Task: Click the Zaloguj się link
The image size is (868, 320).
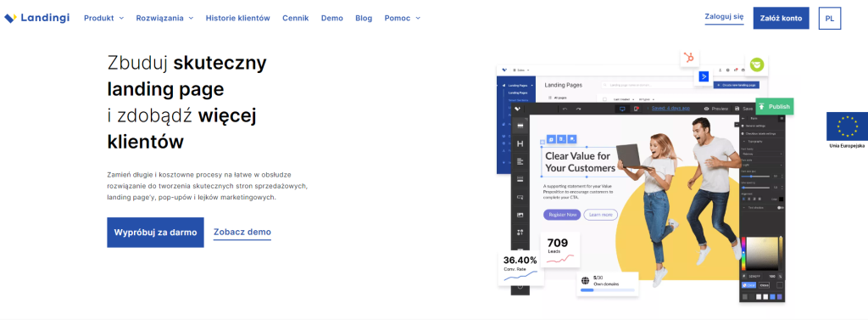Action: [x=724, y=17]
